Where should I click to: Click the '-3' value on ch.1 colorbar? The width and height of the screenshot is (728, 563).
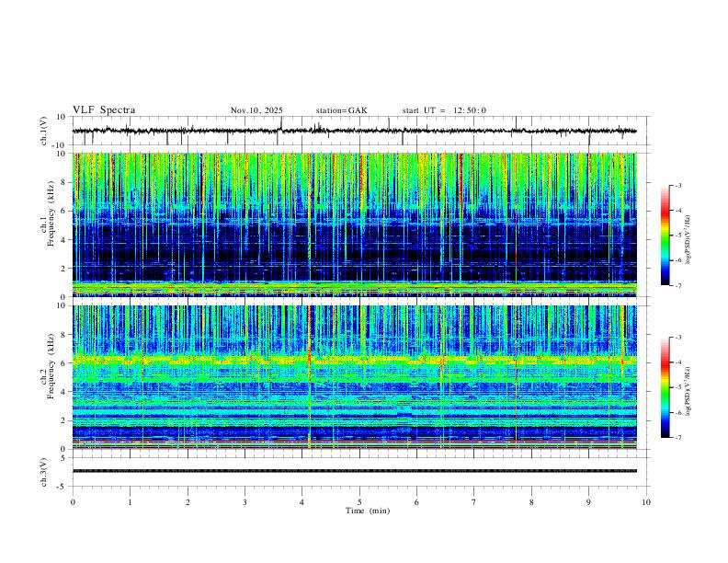[677, 185]
